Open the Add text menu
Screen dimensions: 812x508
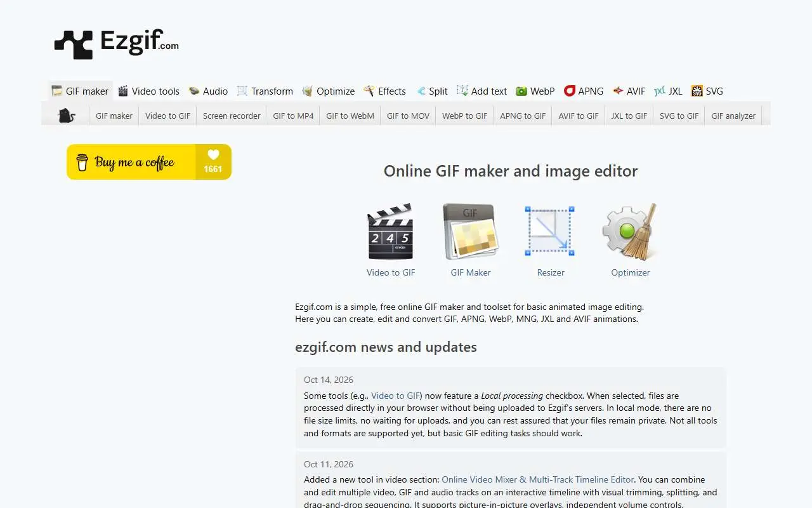(x=481, y=91)
